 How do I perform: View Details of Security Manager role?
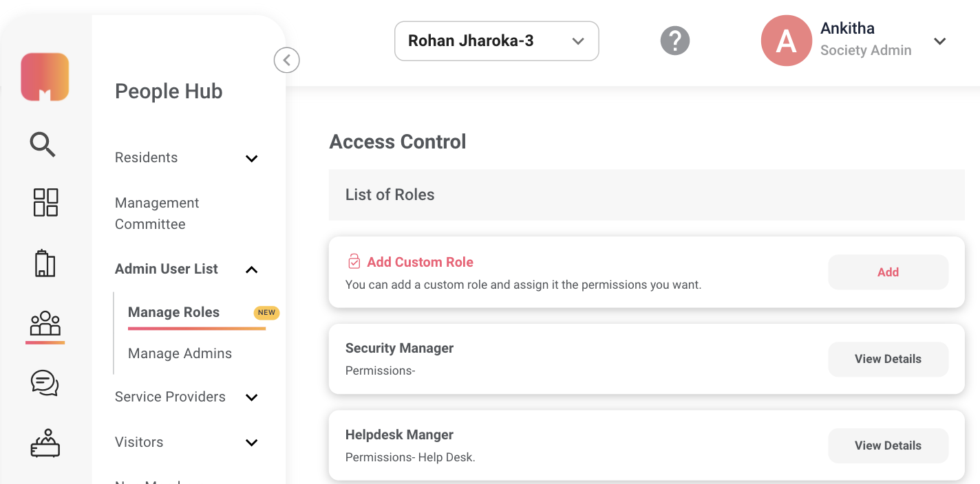pos(888,359)
